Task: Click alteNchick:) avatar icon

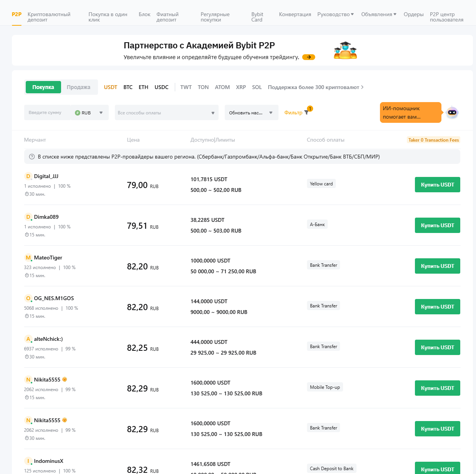Action: pos(28,339)
